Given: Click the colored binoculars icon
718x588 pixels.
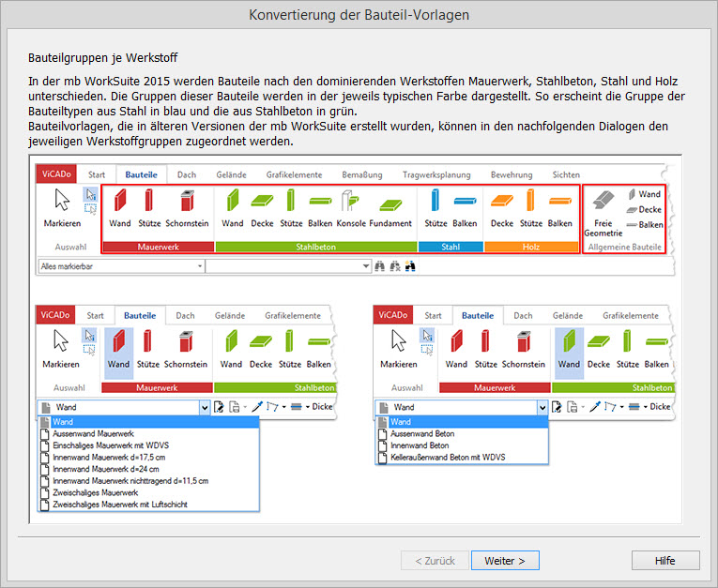Looking at the screenshot, I should click(x=410, y=265).
